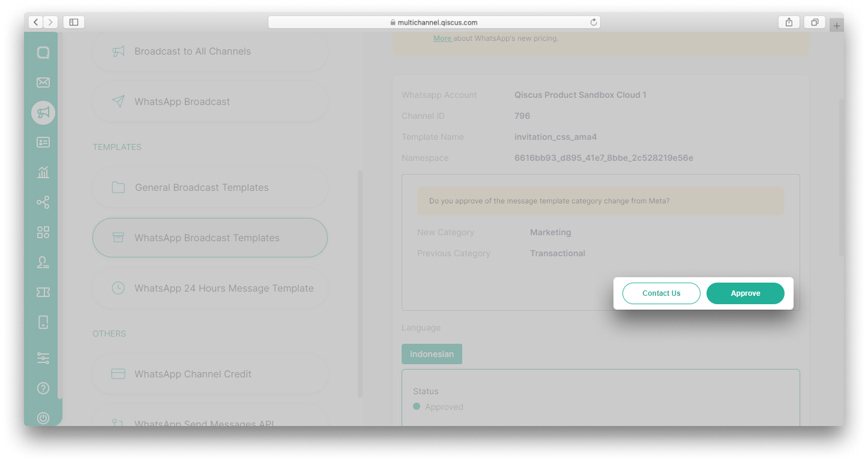Open the agent stamp sidebar icon
Screen dimensions: 868x462
click(x=43, y=262)
